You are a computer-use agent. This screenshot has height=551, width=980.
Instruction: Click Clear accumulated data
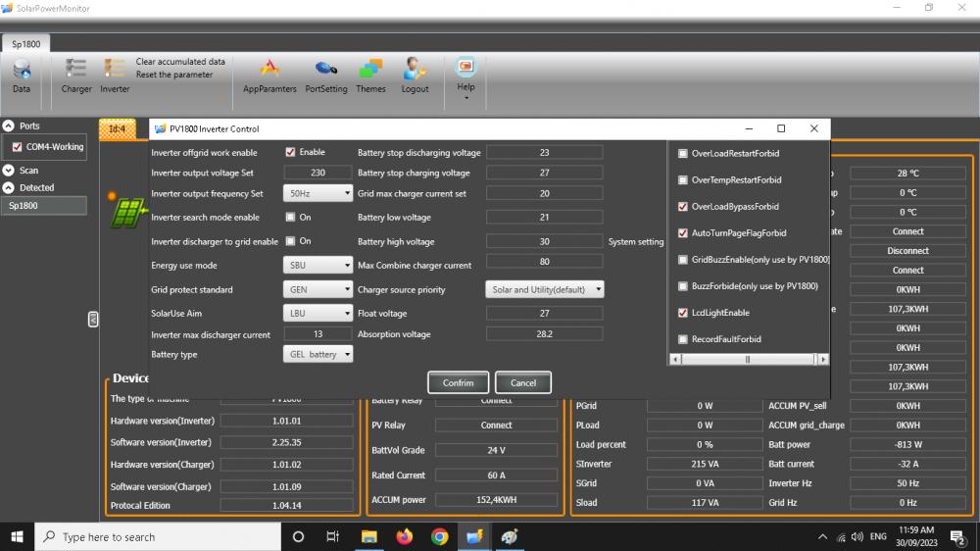pos(180,62)
